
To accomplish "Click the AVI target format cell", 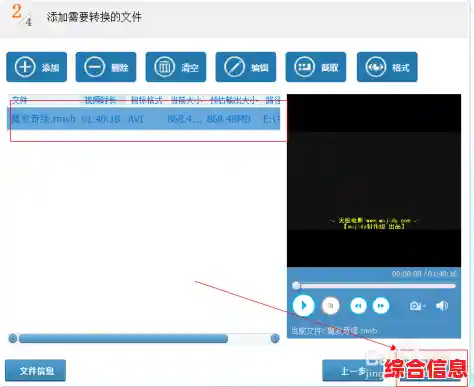I will pyautogui.click(x=136, y=119).
